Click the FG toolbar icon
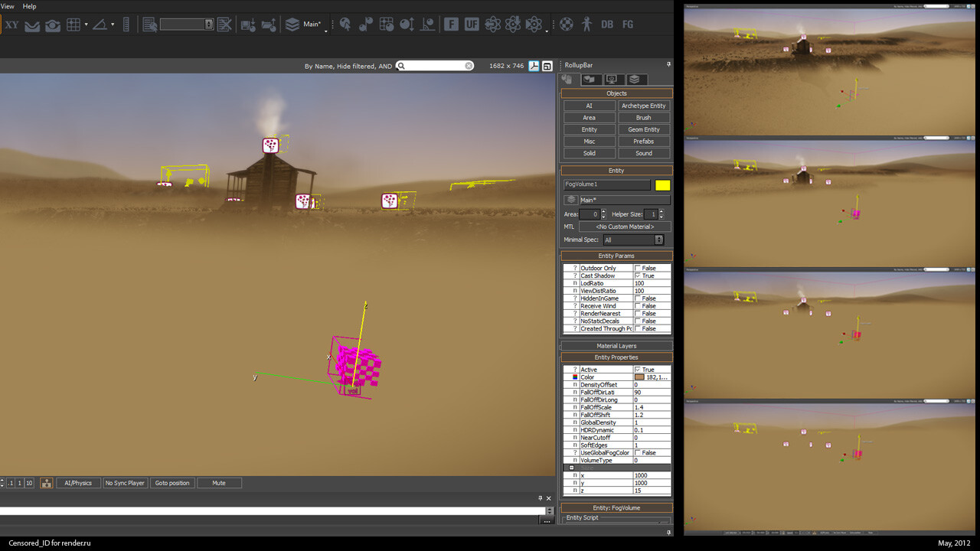Screen dimensions: 980x551 coord(628,24)
